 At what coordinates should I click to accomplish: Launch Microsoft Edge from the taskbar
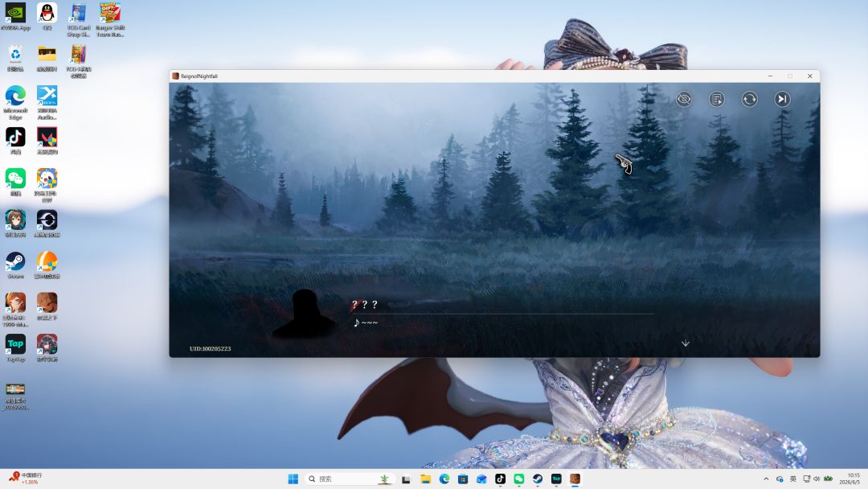pyautogui.click(x=444, y=479)
